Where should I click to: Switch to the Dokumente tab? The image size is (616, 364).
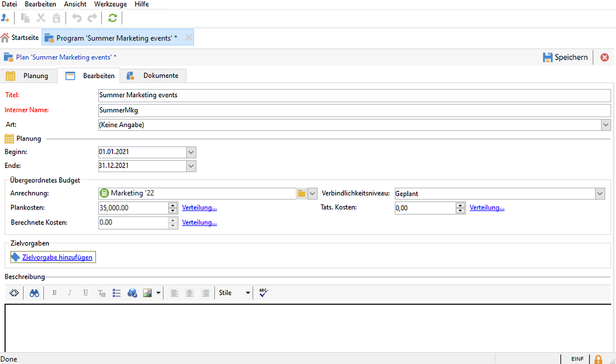(161, 76)
